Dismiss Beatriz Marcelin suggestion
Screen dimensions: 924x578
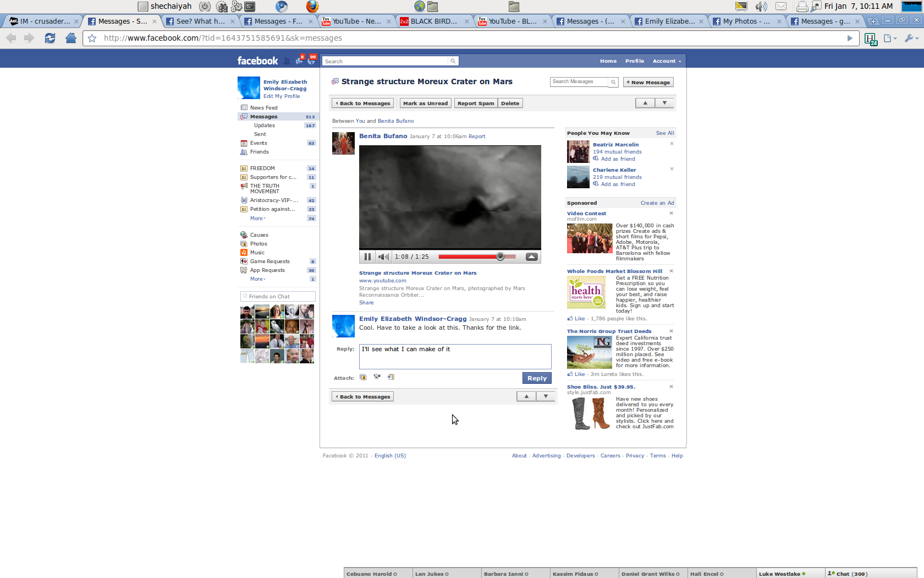672,144
